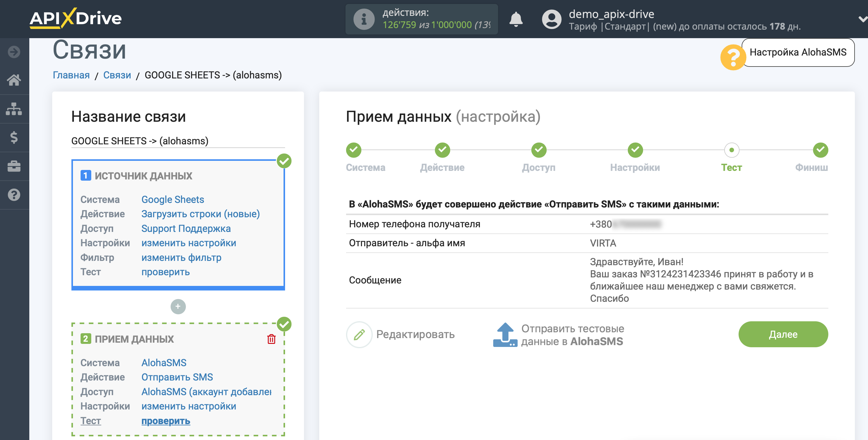868x440 pixels.
Task: Click demo_apix-drive username
Action: pyautogui.click(x=611, y=14)
